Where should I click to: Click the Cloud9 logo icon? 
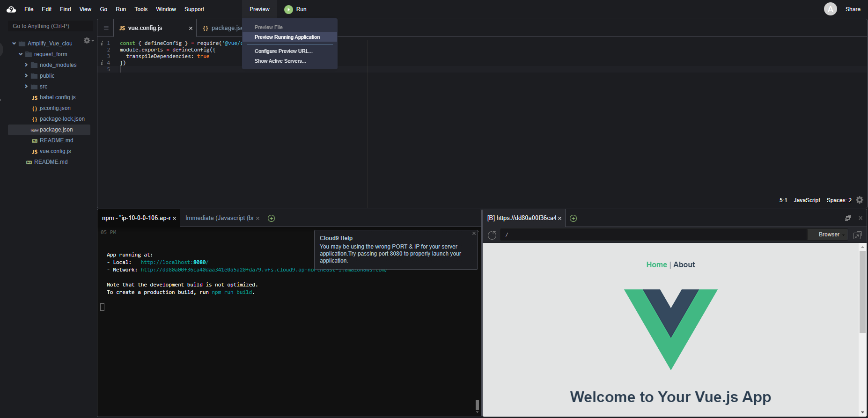11,9
